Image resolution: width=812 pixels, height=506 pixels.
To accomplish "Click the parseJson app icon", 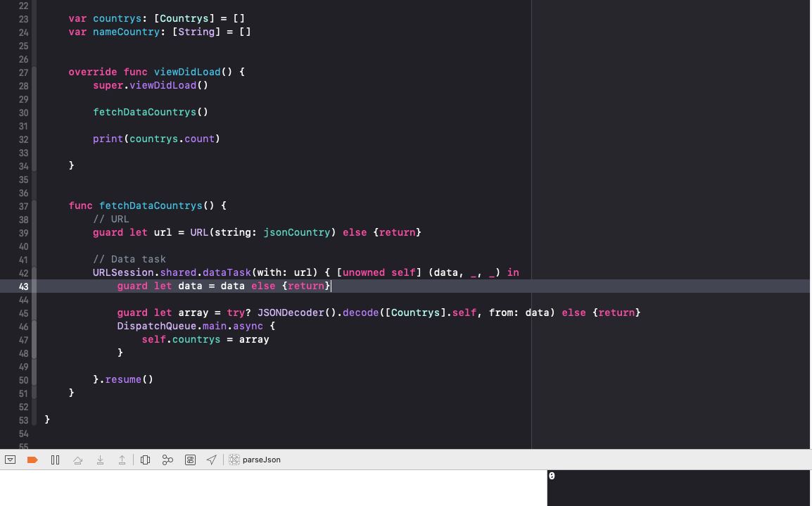I will (234, 460).
